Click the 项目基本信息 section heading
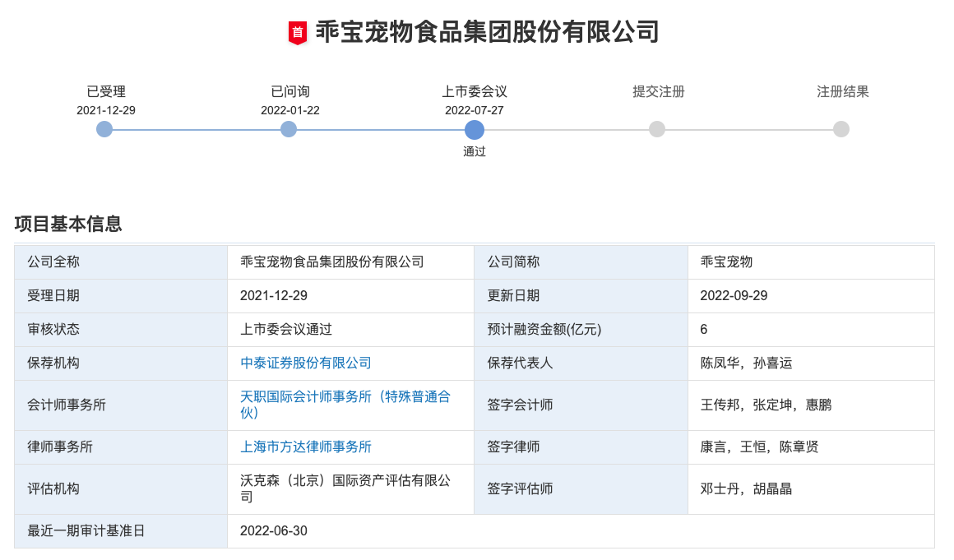The image size is (954, 560). [68, 224]
